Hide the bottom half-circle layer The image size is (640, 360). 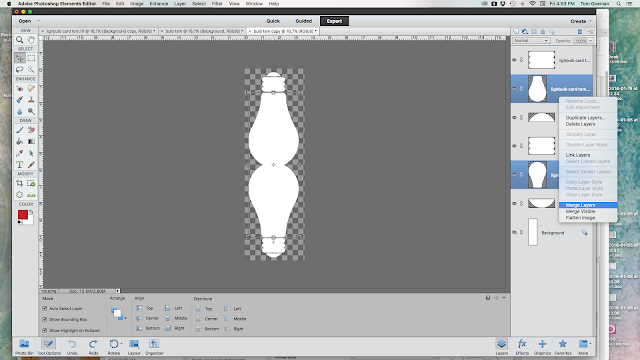coord(514,203)
